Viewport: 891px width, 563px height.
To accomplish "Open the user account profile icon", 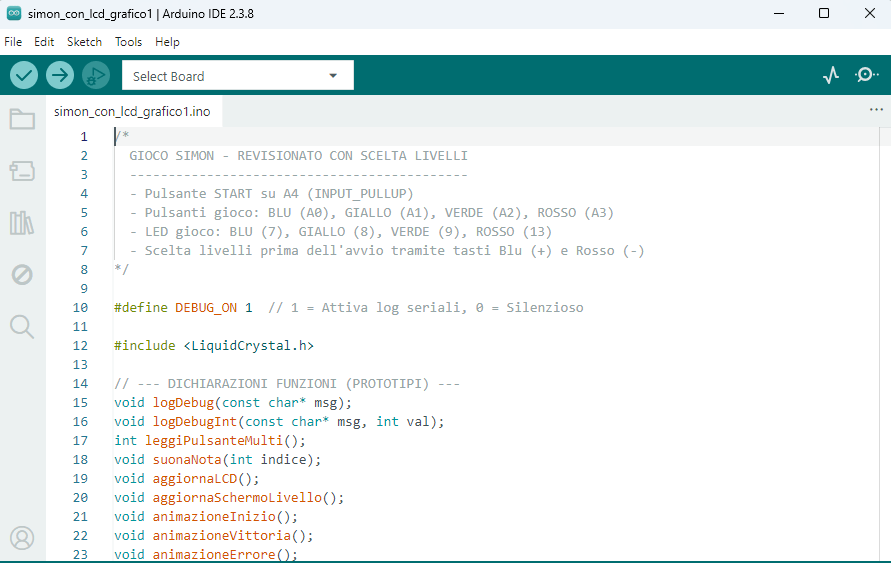I will [x=22, y=538].
